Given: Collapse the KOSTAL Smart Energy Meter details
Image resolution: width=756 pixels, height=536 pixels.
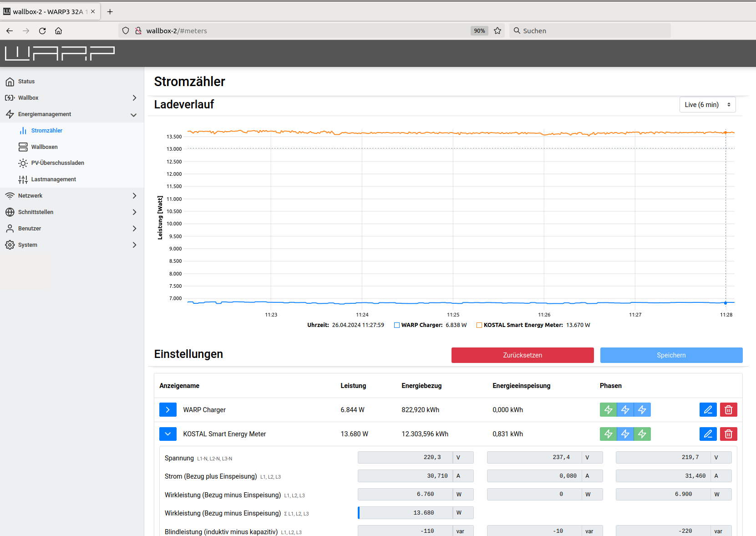Looking at the screenshot, I should tap(168, 434).
